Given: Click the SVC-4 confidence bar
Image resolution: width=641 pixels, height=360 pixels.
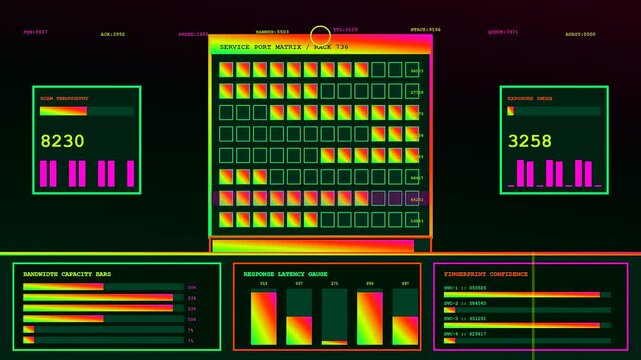Looking at the screenshot, I should [527, 341].
